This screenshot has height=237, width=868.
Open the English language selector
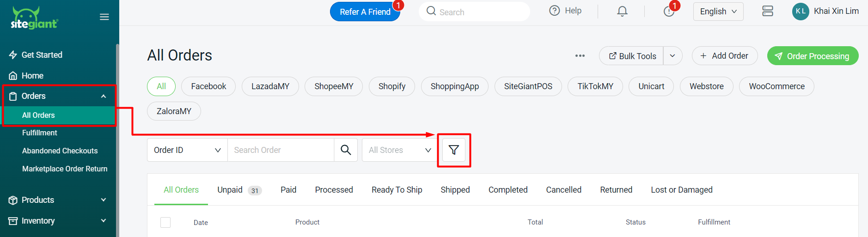(718, 12)
